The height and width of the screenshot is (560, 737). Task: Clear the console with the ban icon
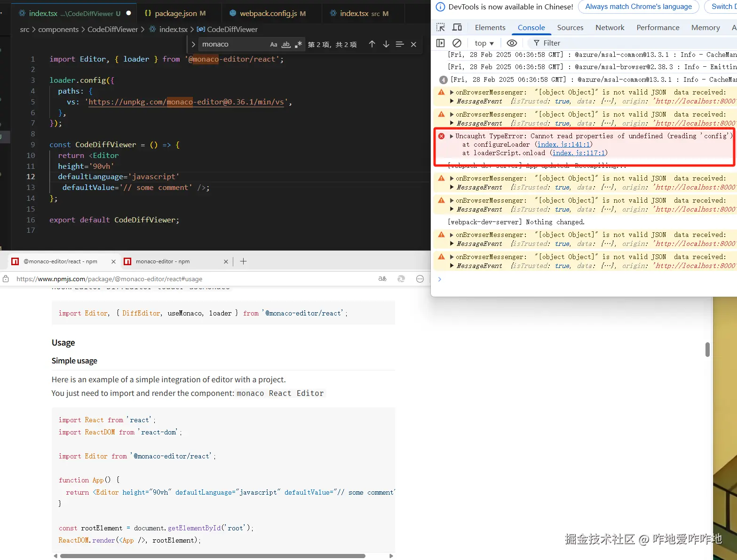click(x=457, y=43)
